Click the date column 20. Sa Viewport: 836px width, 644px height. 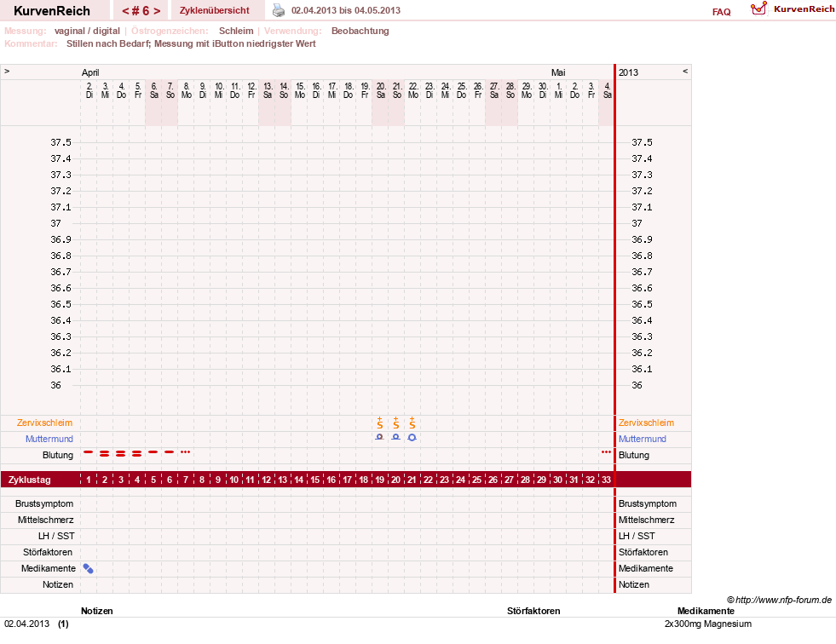pyautogui.click(x=381, y=90)
